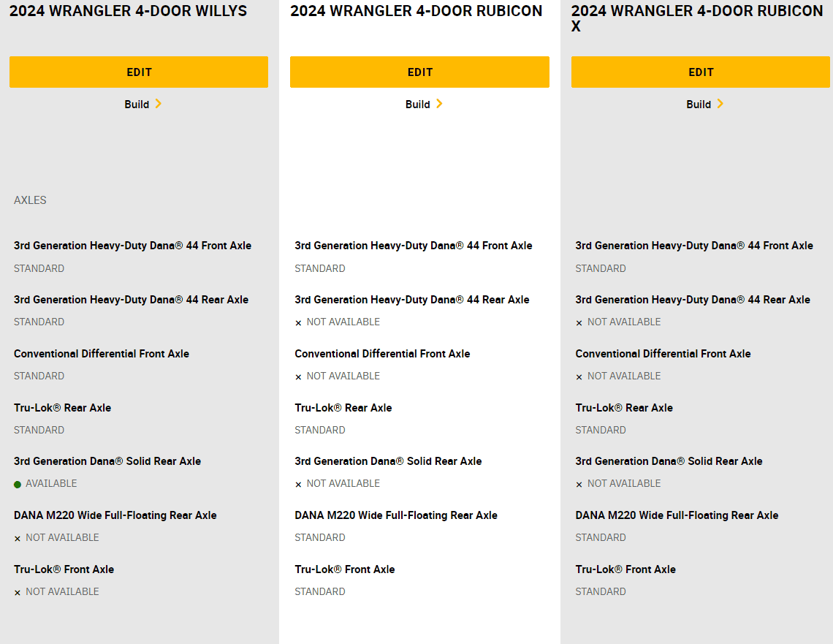Image resolution: width=833 pixels, height=644 pixels.
Task: Click X icon for Willys Tru-Lok Front Axle
Action: [18, 592]
